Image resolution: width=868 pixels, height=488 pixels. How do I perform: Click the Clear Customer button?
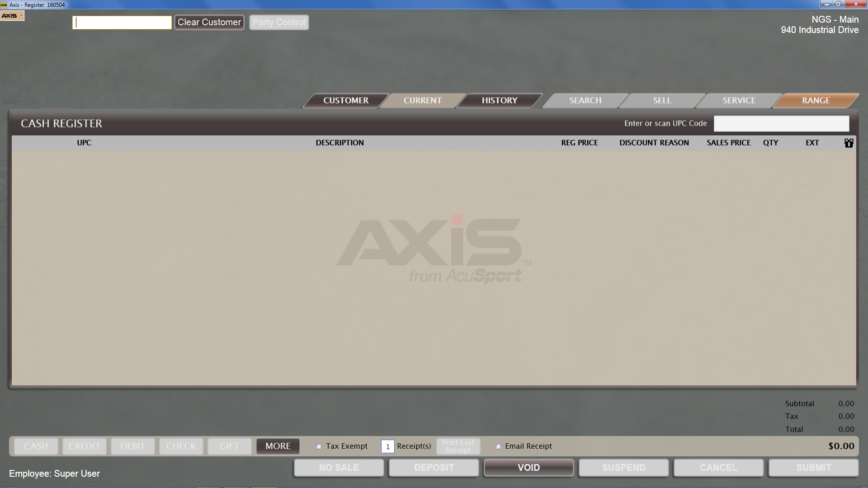click(209, 22)
